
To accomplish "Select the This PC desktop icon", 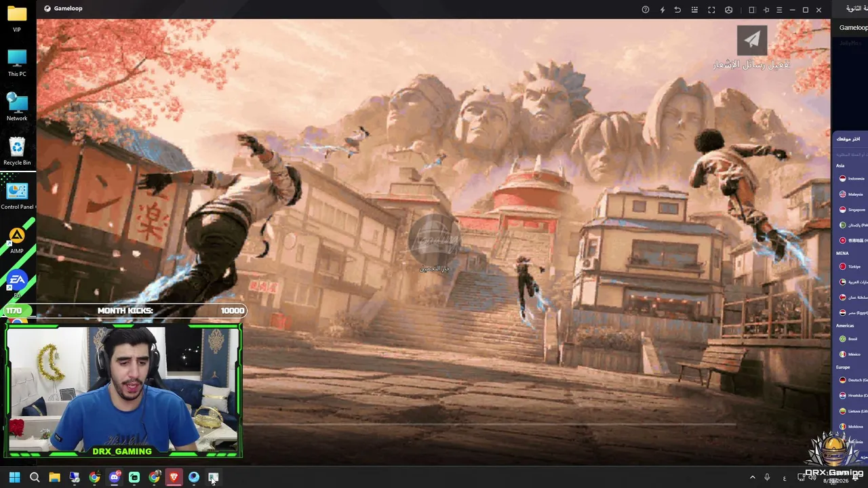I will coord(17,62).
